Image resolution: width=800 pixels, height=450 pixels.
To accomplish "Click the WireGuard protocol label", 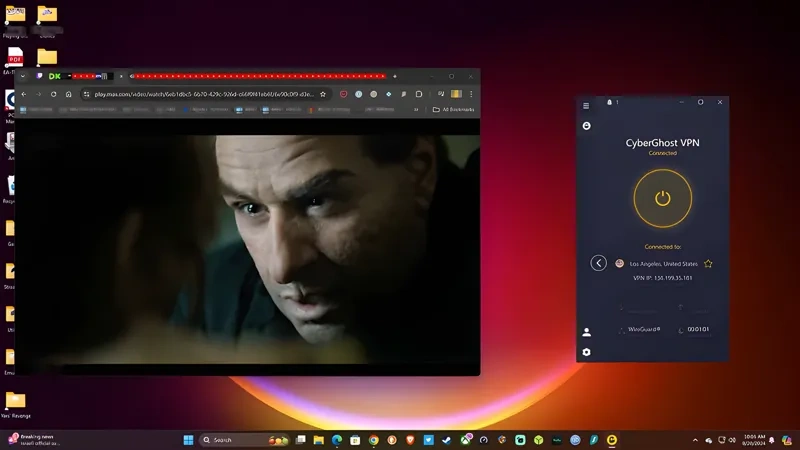I will (x=643, y=329).
